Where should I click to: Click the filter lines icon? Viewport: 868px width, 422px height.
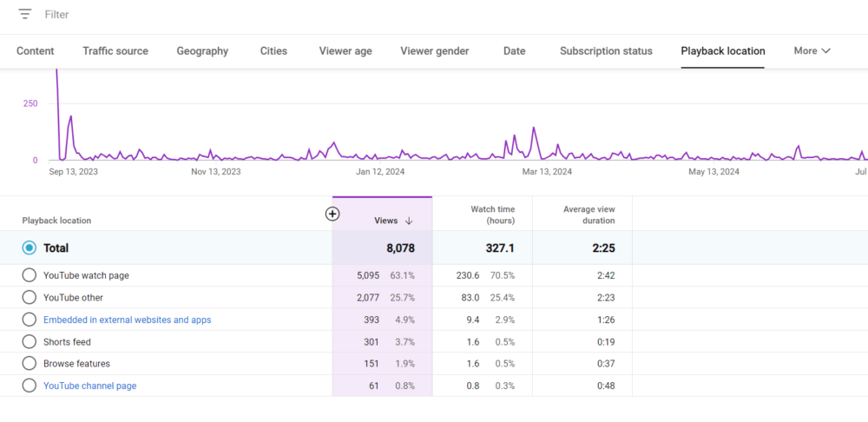25,15
